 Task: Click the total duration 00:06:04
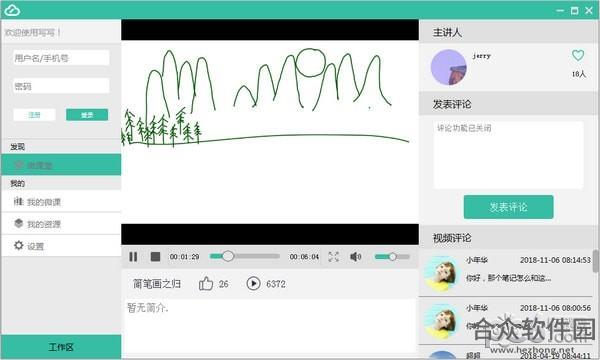304,257
